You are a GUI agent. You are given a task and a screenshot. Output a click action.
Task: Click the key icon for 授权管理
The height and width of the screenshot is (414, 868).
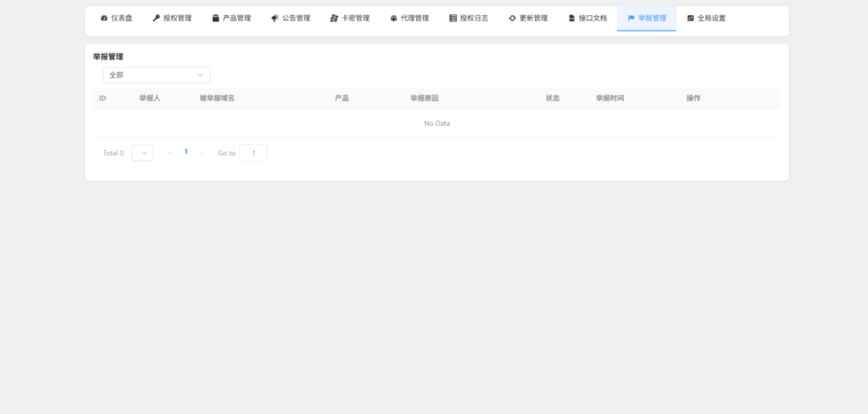point(156,18)
